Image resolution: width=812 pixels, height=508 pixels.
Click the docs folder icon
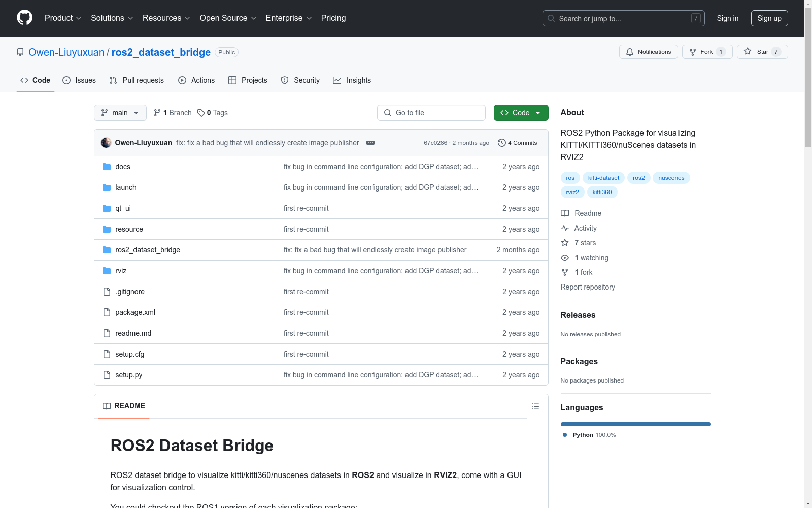pyautogui.click(x=107, y=167)
